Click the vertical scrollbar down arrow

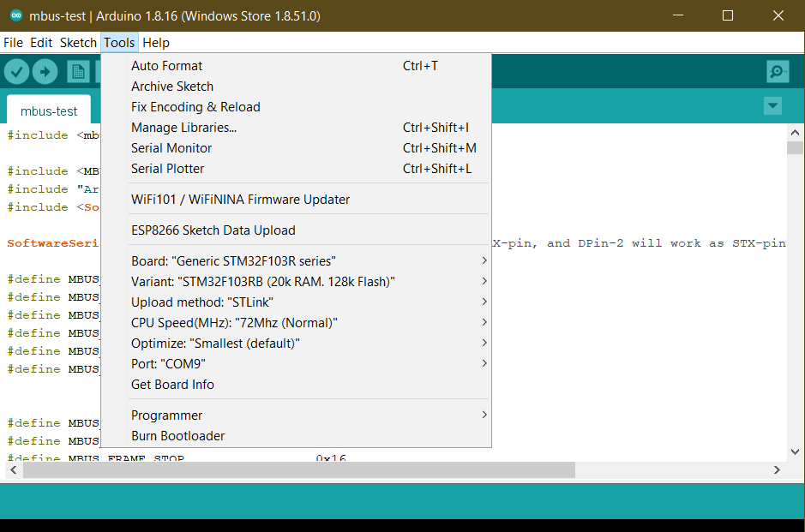coord(795,452)
